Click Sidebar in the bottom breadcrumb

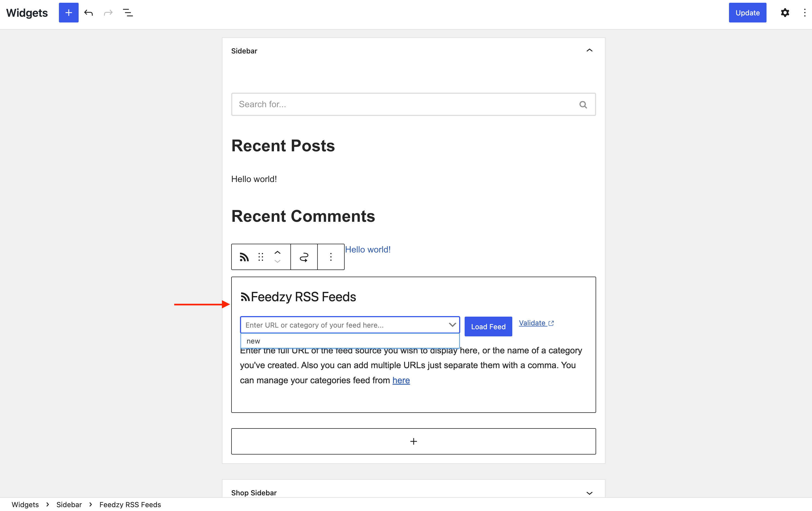[x=69, y=504]
